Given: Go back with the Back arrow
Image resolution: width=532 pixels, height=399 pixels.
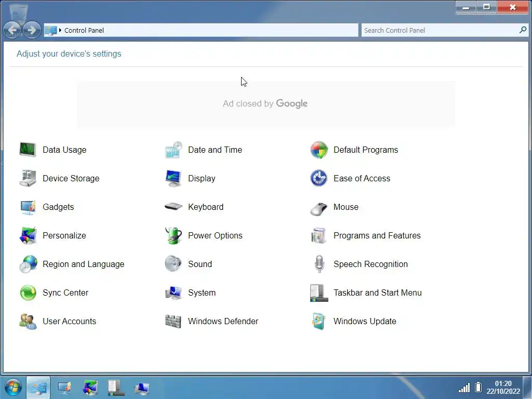Looking at the screenshot, I should (x=12, y=30).
